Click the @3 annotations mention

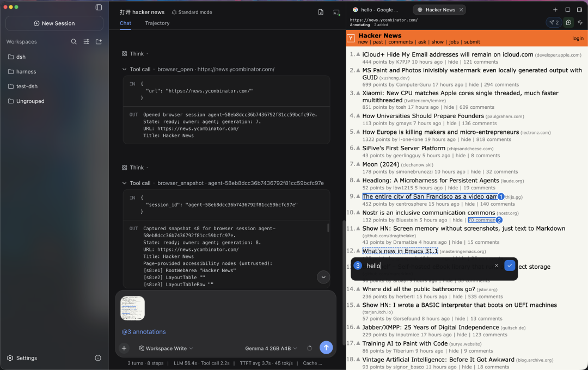click(144, 332)
